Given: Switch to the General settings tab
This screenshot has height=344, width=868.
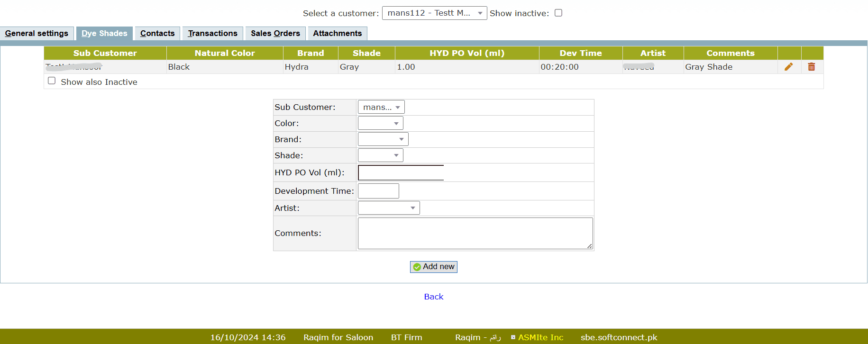Looking at the screenshot, I should click(37, 33).
